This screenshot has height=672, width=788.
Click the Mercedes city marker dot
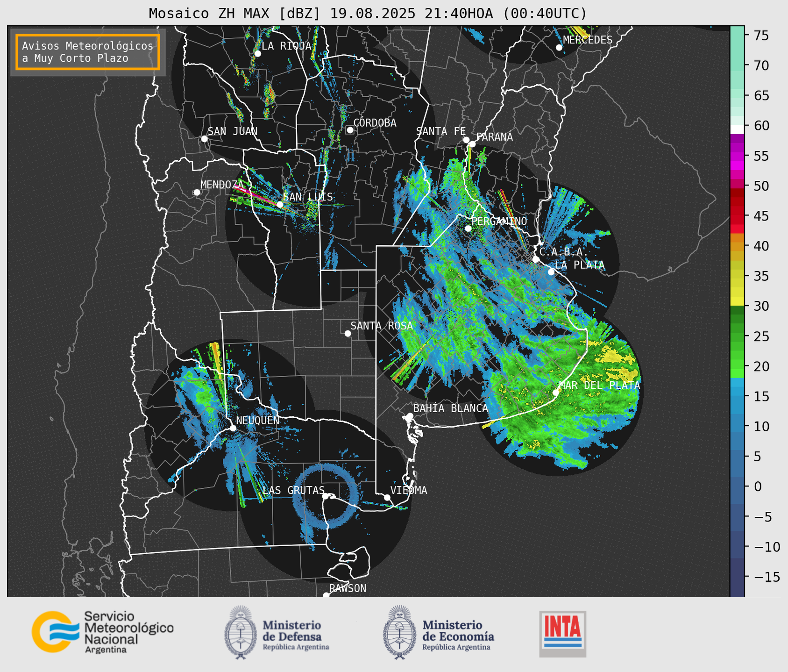[x=559, y=48]
